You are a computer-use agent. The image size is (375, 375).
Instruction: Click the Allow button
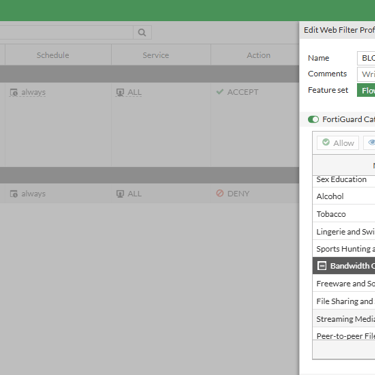(338, 143)
